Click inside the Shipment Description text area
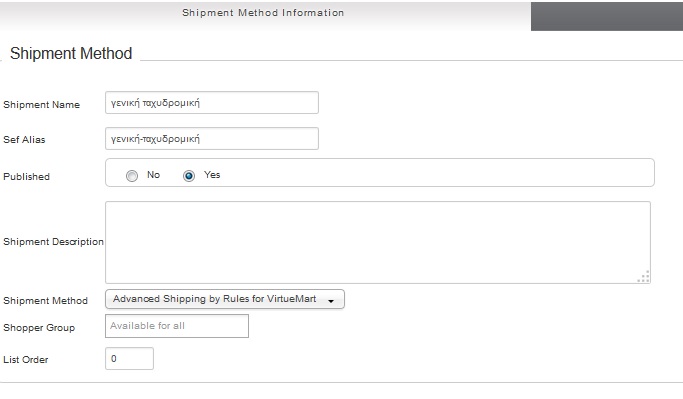 click(378, 242)
